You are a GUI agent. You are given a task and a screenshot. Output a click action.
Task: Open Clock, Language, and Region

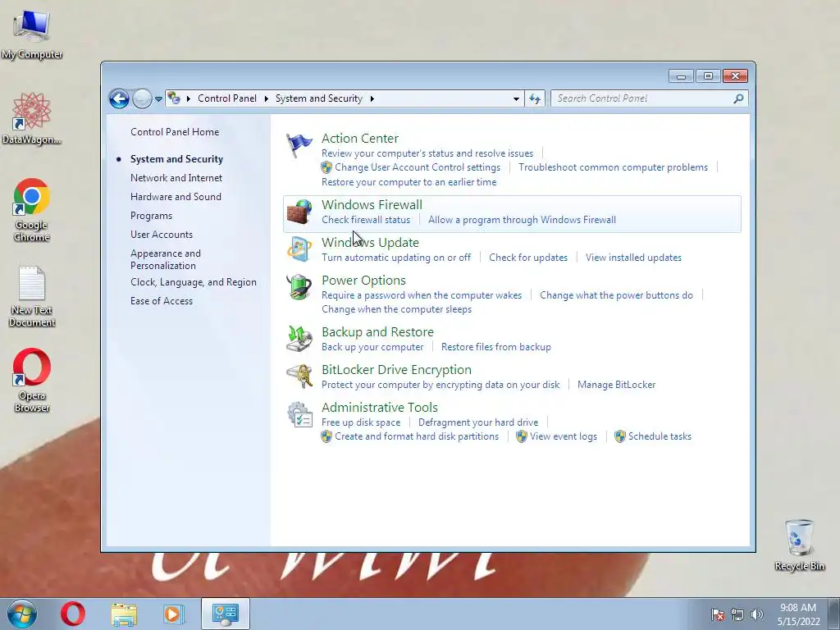tap(194, 282)
